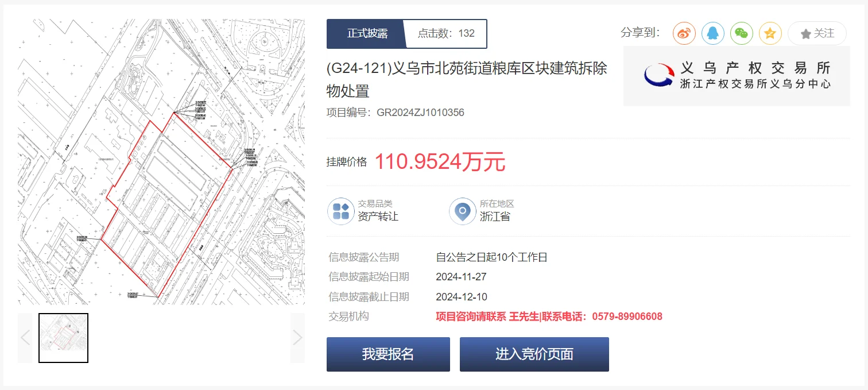Click the Yiwu exchange logo banner

click(737, 76)
